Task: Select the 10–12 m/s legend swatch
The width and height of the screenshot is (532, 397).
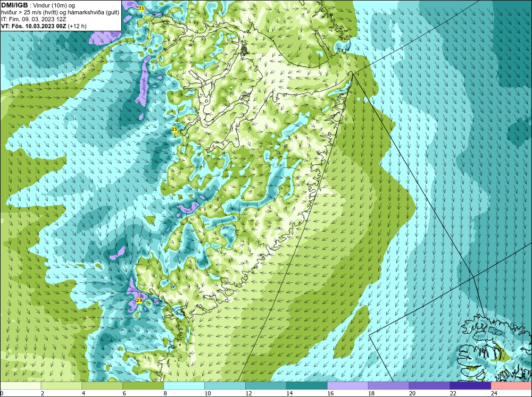Action: pos(225,386)
